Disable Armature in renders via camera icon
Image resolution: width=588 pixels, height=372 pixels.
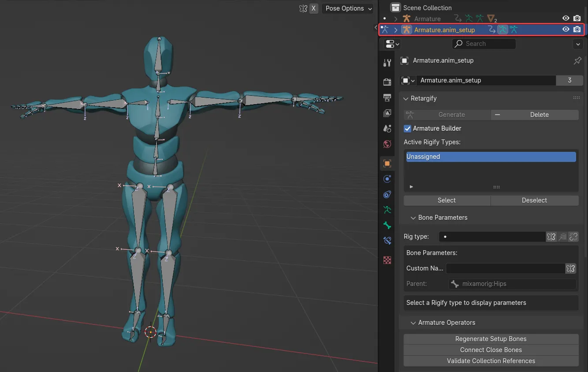577,19
